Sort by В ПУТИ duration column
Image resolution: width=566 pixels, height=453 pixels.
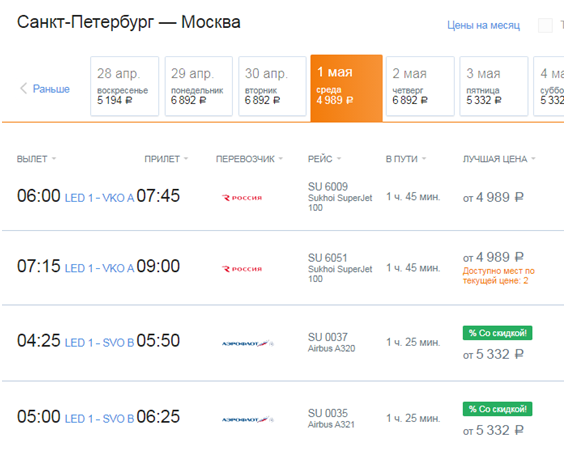click(x=406, y=159)
